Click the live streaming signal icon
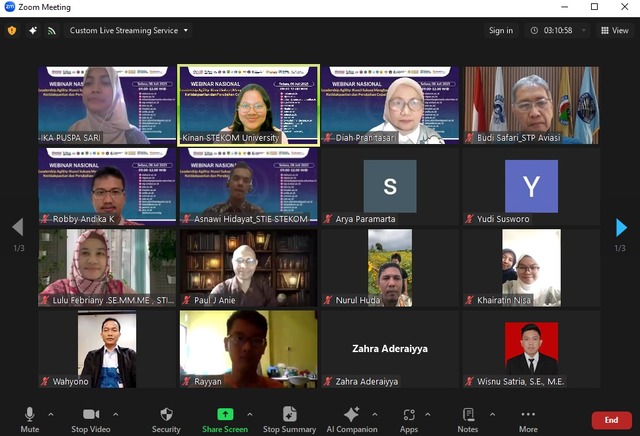640x436 pixels. 51,30
